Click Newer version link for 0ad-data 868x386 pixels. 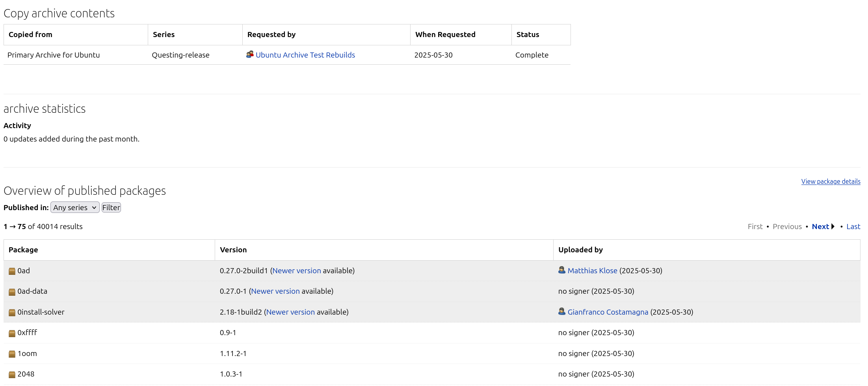(275, 291)
